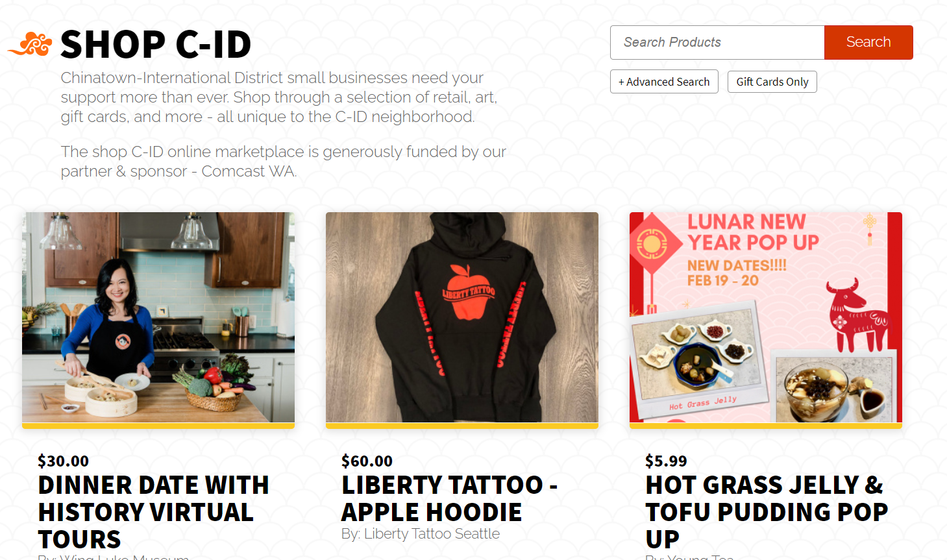This screenshot has height=560, width=947.
Task: Open Liberty Tattoo - Apple Hoodie title
Action: (450, 498)
